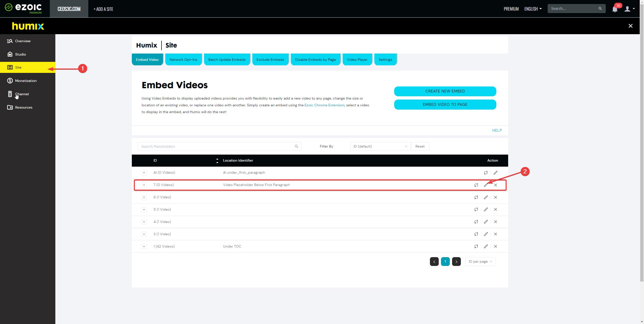
Task: Click + ADD A SITE
Action: [103, 9]
